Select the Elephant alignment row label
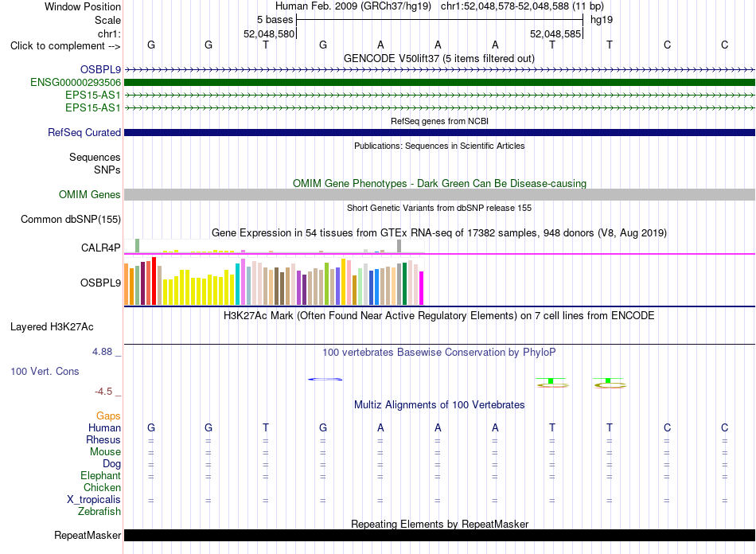This screenshot has width=756, height=554. coord(100,476)
